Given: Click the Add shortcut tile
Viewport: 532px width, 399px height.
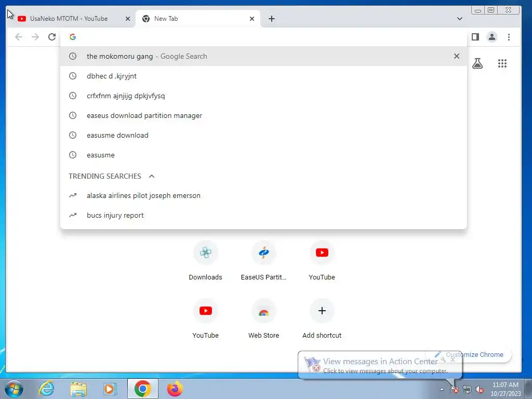Looking at the screenshot, I should click(x=322, y=319).
